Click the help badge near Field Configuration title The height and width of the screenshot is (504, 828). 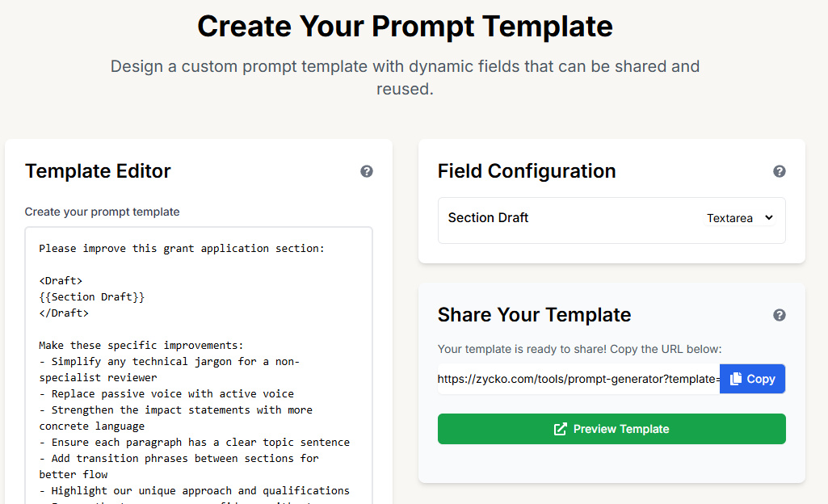(x=780, y=171)
